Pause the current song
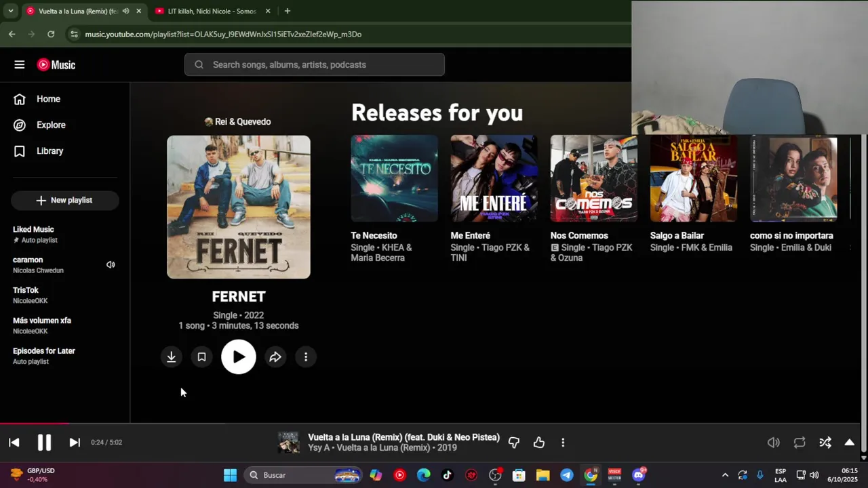Viewport: 868px width, 488px height. [44, 443]
